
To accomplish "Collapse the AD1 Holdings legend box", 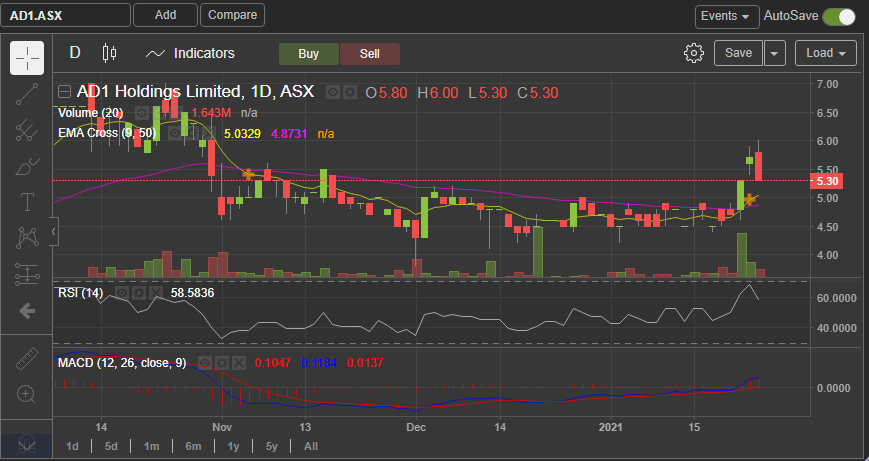I will [x=65, y=91].
